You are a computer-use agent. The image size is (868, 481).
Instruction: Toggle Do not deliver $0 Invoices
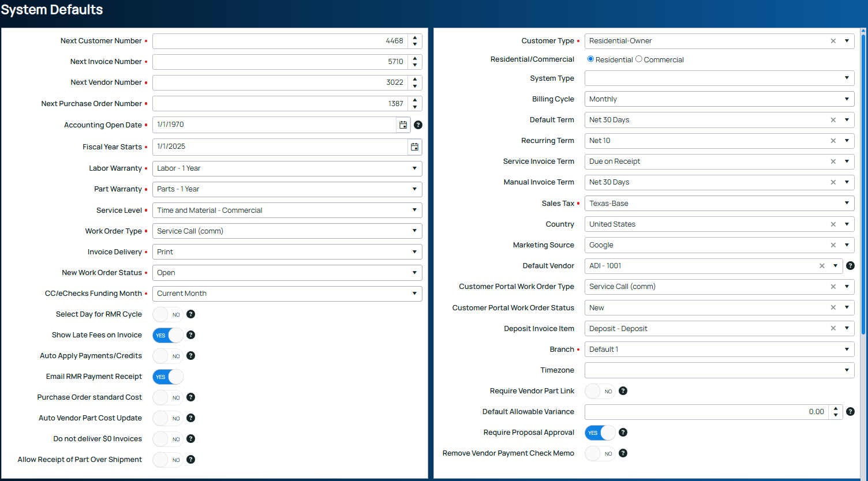(x=168, y=439)
